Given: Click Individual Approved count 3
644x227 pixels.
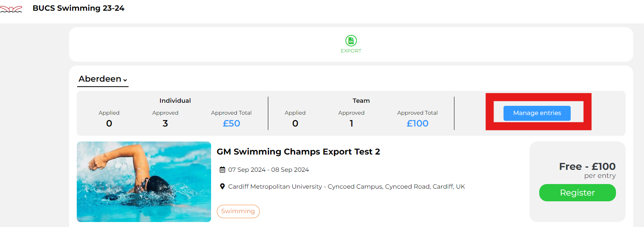Looking at the screenshot, I should 165,123.
